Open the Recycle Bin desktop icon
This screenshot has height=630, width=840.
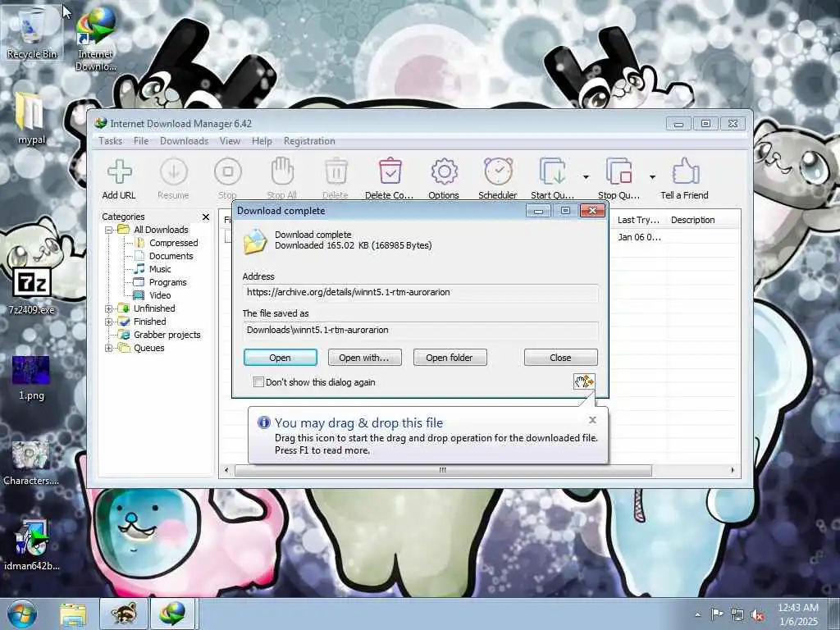[x=32, y=33]
